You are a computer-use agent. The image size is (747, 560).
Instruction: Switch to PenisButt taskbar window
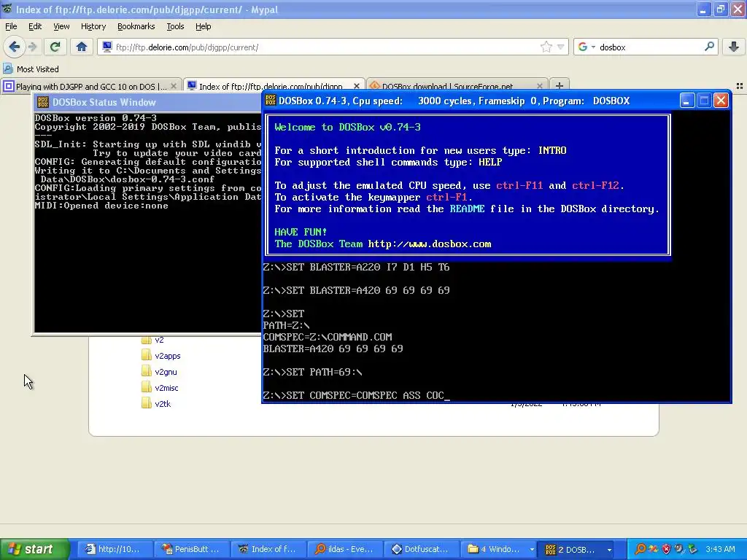(192, 549)
